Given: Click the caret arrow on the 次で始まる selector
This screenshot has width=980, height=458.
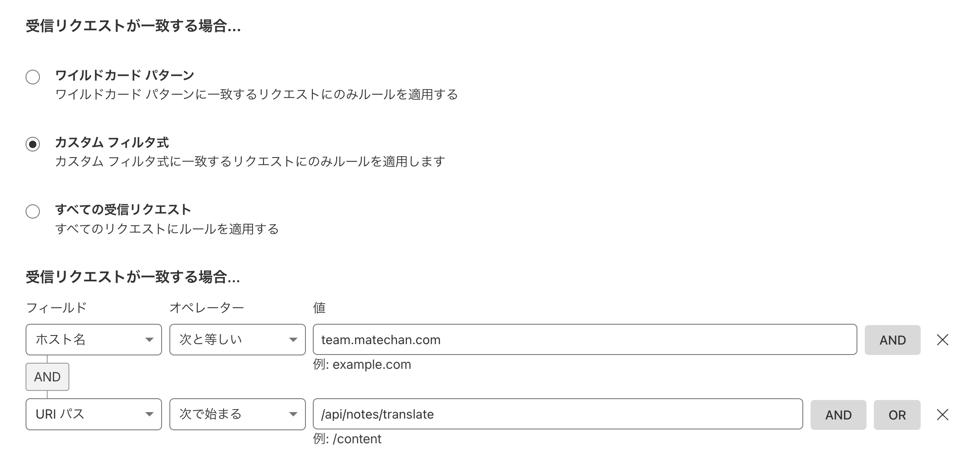Looking at the screenshot, I should 293,414.
